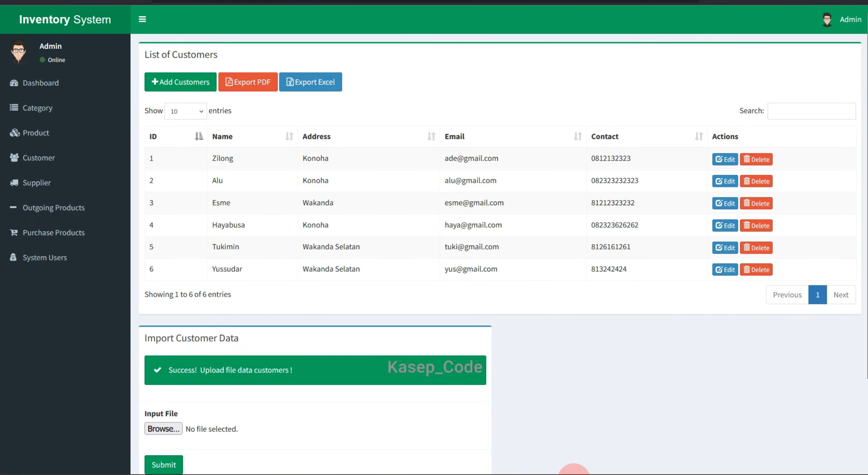The height and width of the screenshot is (475, 868).
Task: Delete the Tukimin entry
Action: click(x=756, y=248)
